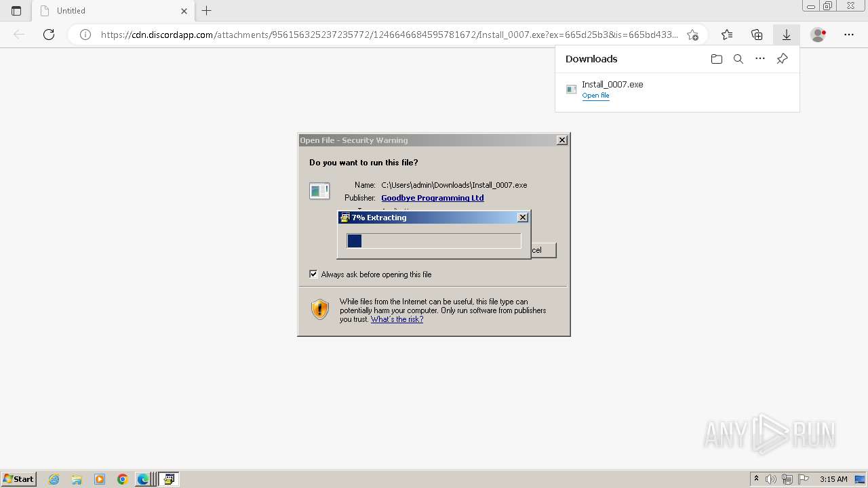Select the file path text C:\Users\admin\Downloads\Install_0007.exe
This screenshot has height=488, width=868.
(x=454, y=185)
